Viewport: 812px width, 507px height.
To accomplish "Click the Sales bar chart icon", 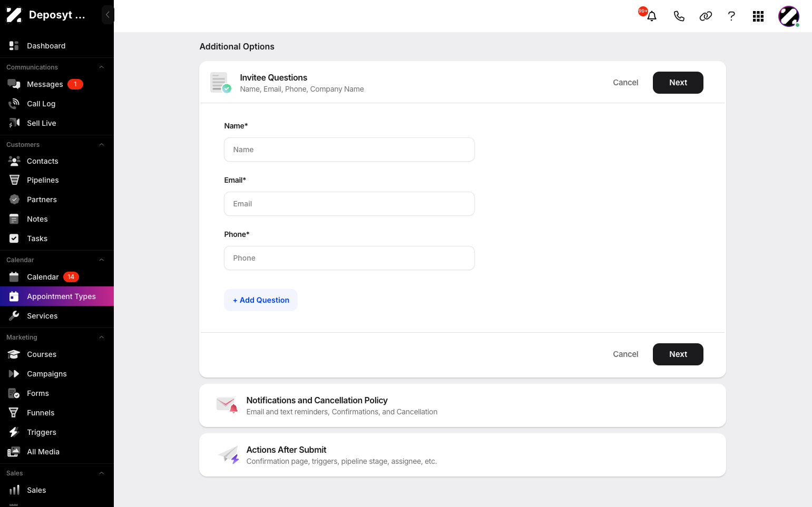I will 14,490.
